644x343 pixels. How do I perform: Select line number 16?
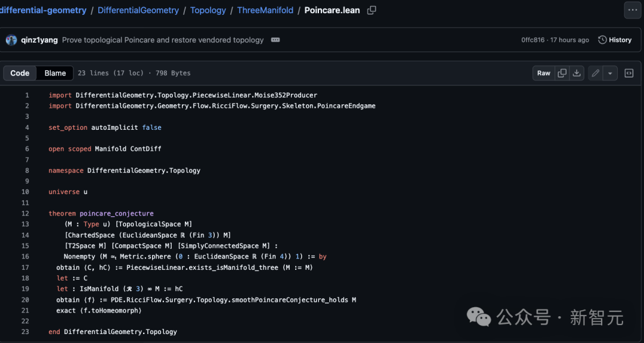point(25,257)
